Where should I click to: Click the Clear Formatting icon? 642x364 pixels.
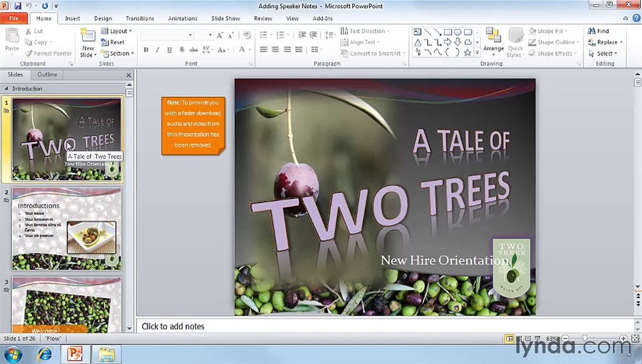pos(247,35)
